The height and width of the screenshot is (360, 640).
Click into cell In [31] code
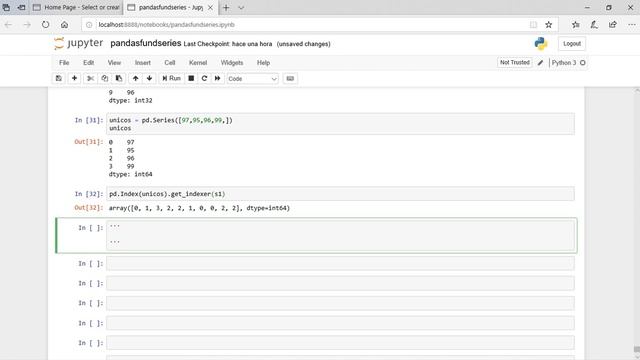pyautogui.click(x=340, y=124)
